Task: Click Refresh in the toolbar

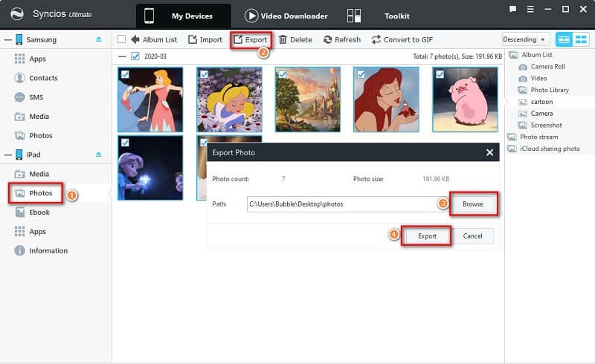Action: 342,39
